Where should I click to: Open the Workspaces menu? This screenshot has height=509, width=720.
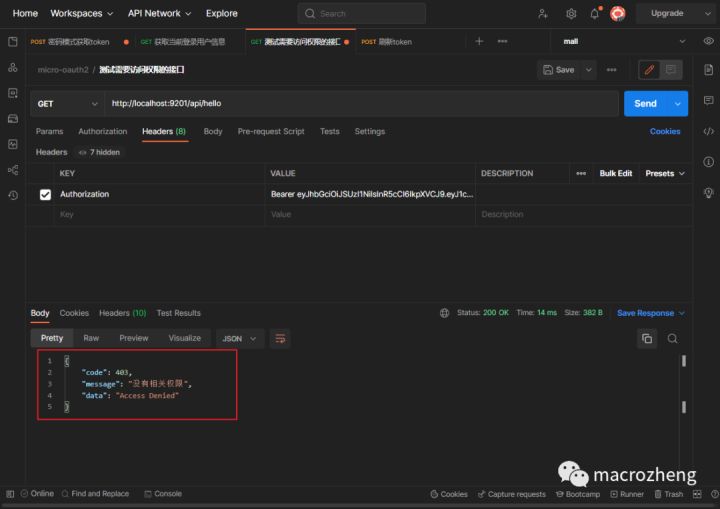pyautogui.click(x=81, y=14)
